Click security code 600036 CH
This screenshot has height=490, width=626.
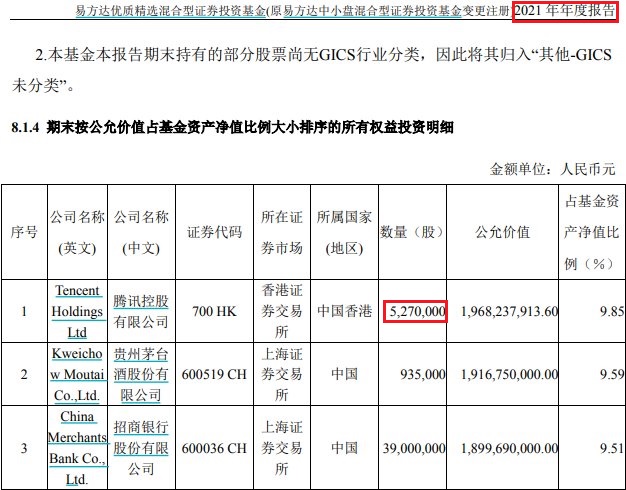[214, 448]
